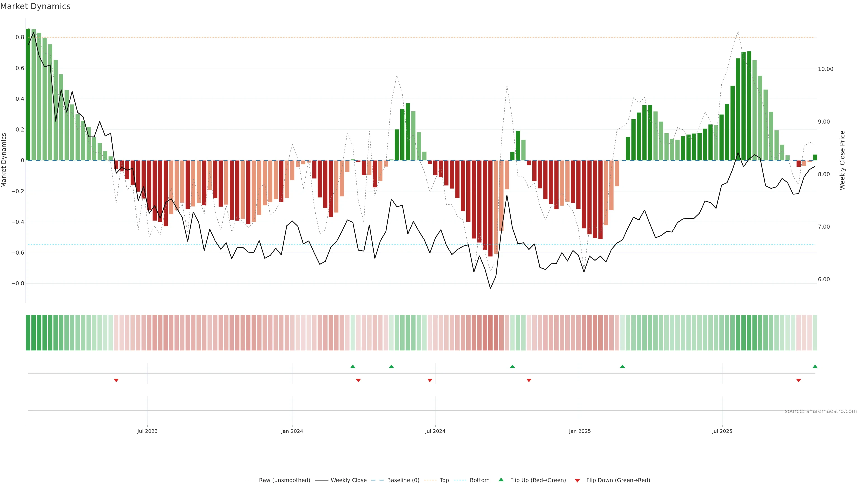
Task: Click the first green flip-up marker after Jan 2024
Action: [353, 366]
